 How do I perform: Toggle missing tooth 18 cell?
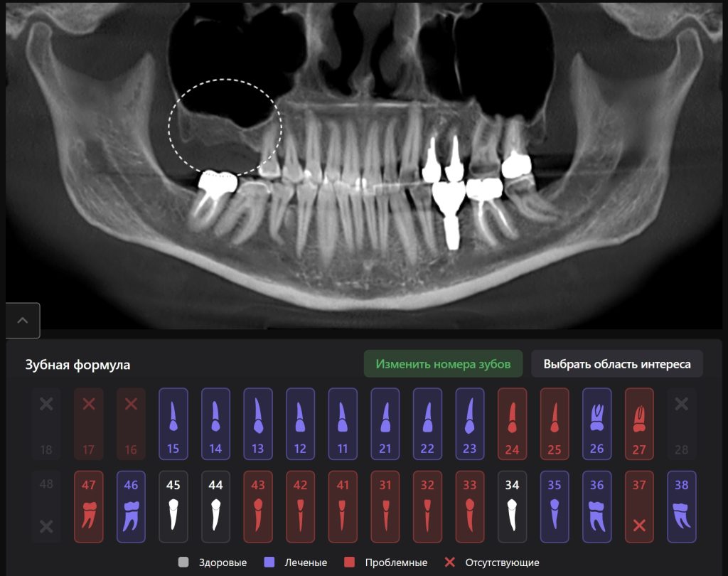46,423
